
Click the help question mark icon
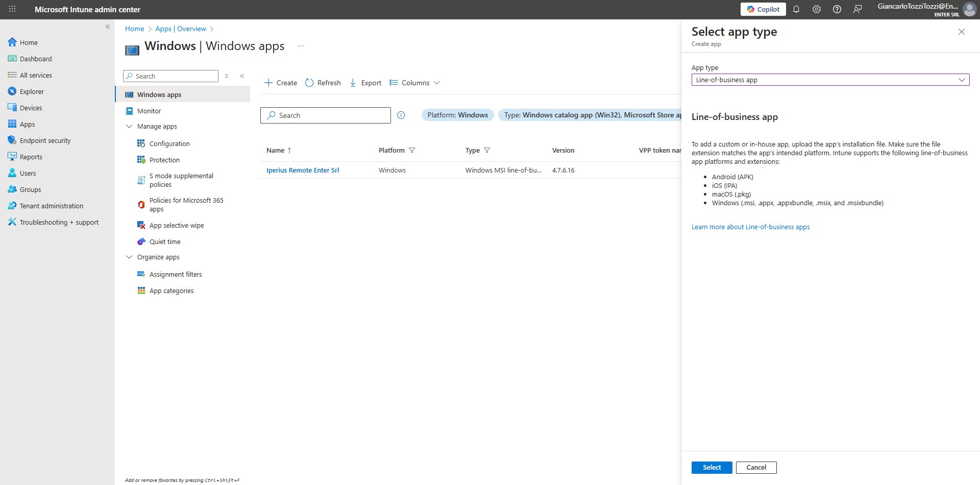[837, 9]
